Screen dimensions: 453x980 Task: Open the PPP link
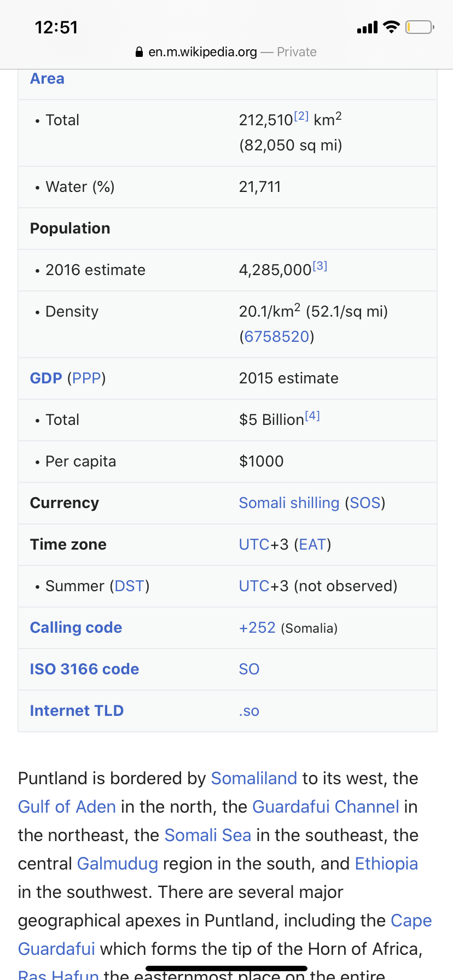86,378
